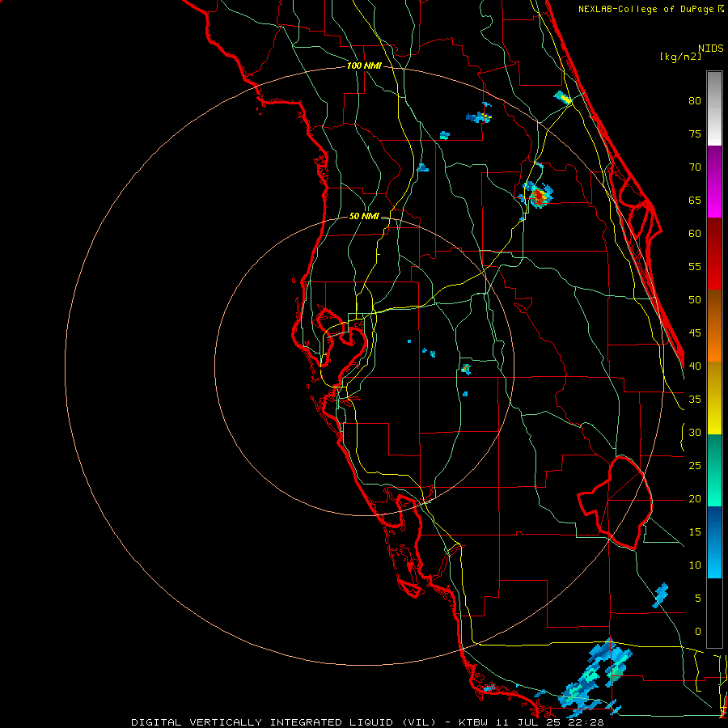
Task: Click the 10 value on the scale
Action: (695, 565)
